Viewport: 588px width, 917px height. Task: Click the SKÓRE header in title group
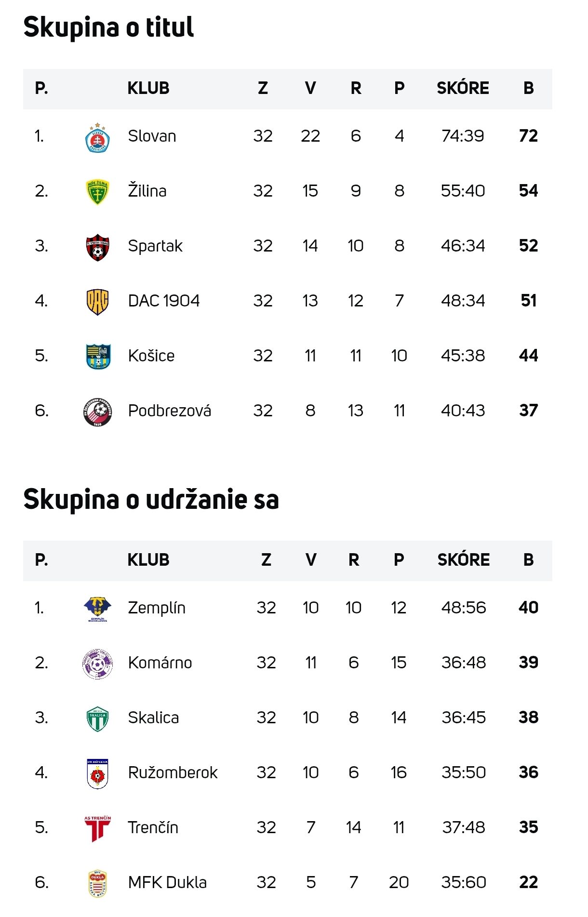pos(463,88)
